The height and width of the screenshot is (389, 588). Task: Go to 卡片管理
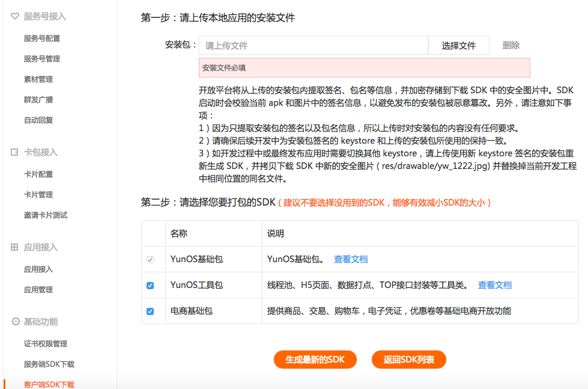[x=38, y=195]
